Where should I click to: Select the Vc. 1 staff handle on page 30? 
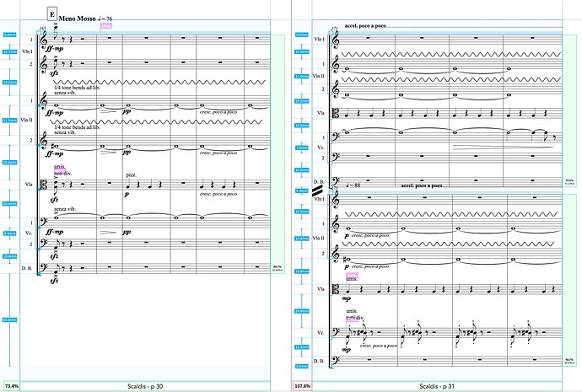[39, 228]
